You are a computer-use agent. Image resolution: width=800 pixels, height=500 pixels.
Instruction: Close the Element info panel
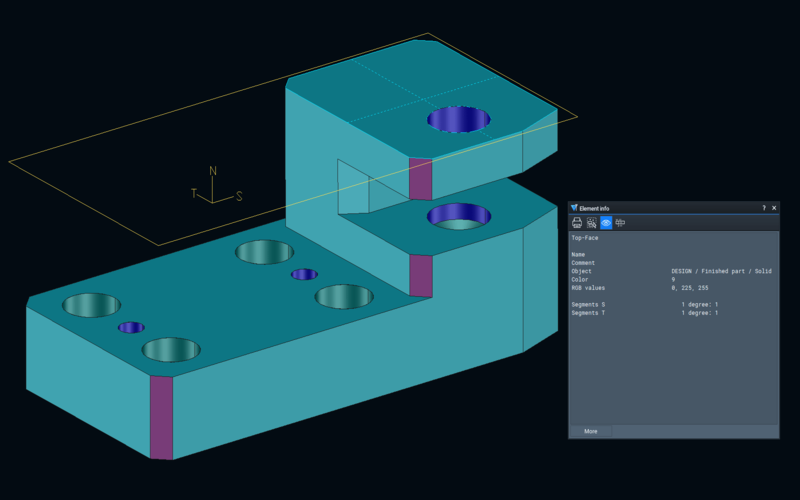[x=774, y=208]
